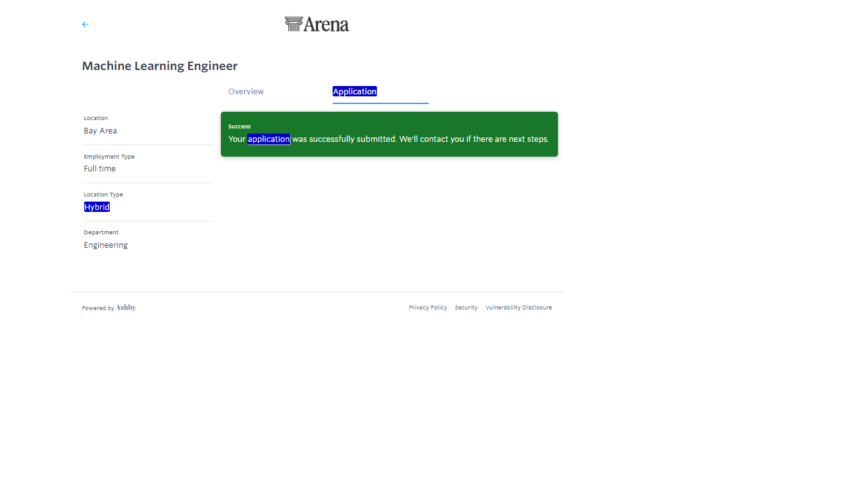Image resolution: width=845 pixels, height=504 pixels.
Task: Click the Engineering department value
Action: (x=106, y=245)
